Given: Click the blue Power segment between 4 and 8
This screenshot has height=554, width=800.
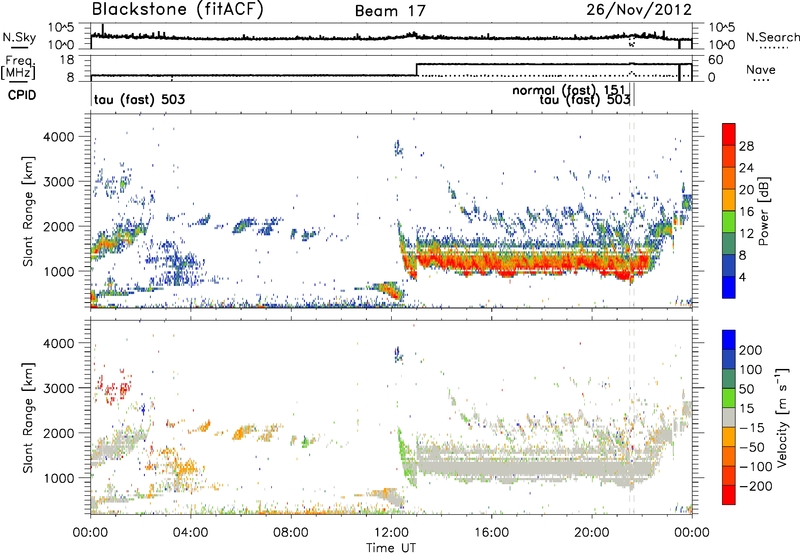Looking at the screenshot, I should click(x=729, y=265).
